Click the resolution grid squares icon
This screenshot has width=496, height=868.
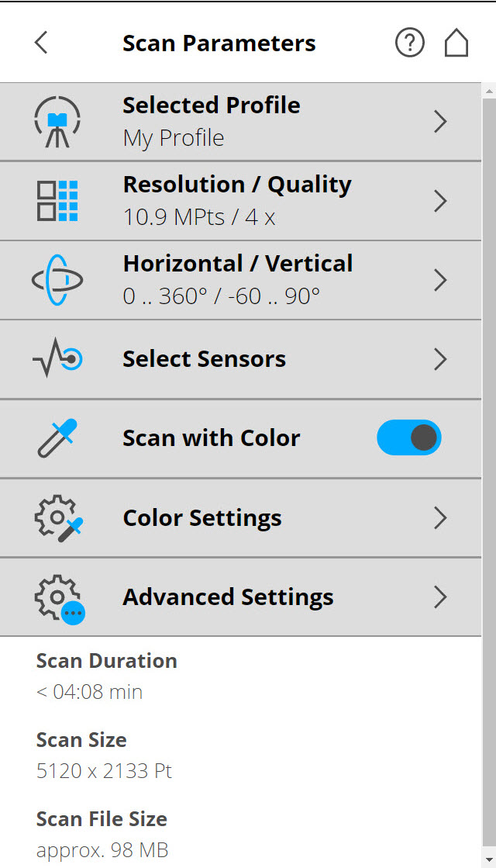[57, 201]
